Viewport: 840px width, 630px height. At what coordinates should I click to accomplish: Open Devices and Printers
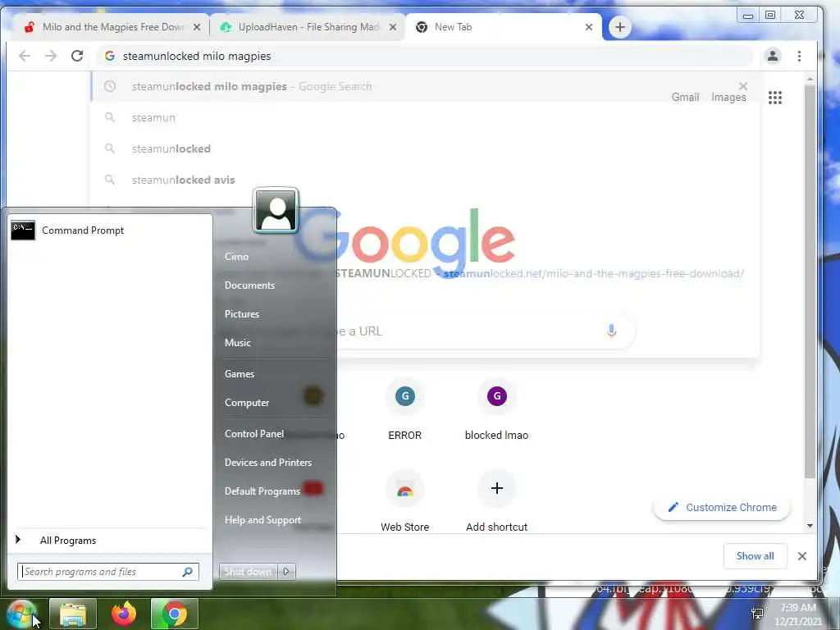click(268, 463)
